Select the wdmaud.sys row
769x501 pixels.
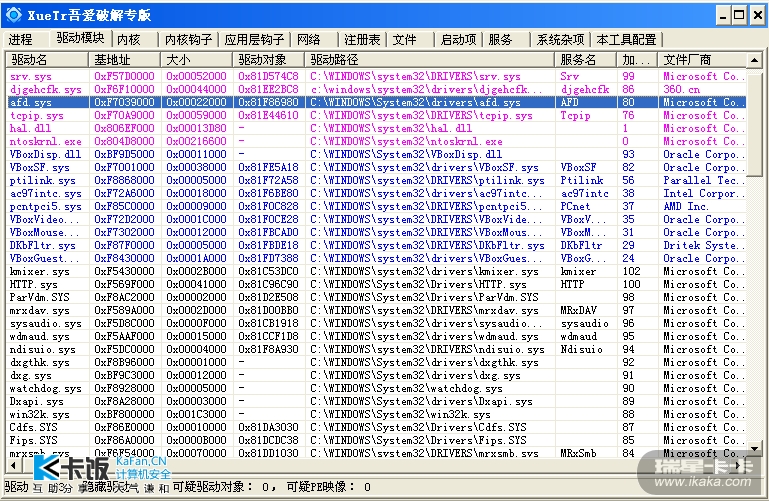(x=376, y=336)
